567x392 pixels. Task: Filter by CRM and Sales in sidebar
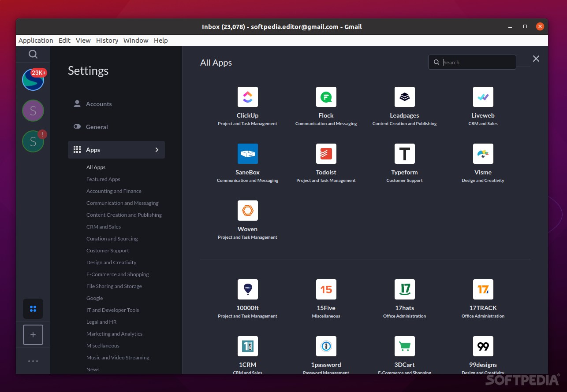[x=104, y=227]
